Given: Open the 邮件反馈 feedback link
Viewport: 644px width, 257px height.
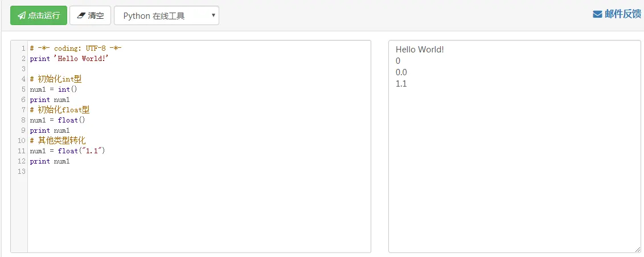Looking at the screenshot, I should (x=617, y=14).
